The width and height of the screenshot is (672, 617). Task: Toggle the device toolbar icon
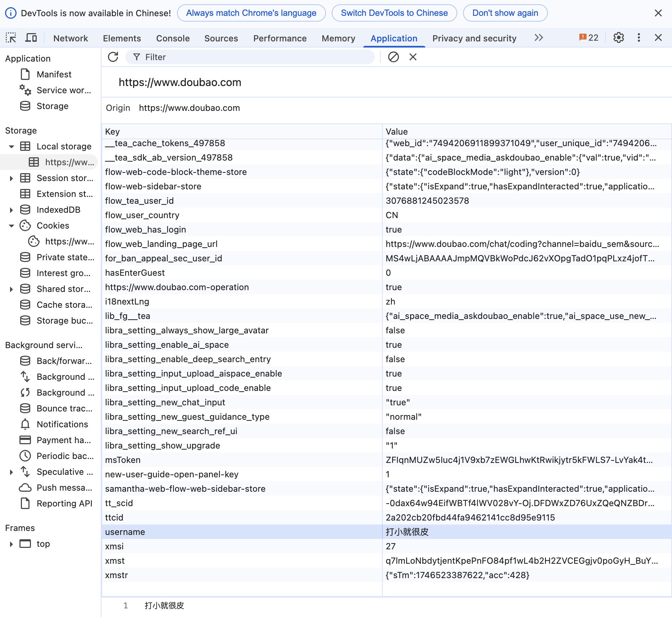[31, 38]
